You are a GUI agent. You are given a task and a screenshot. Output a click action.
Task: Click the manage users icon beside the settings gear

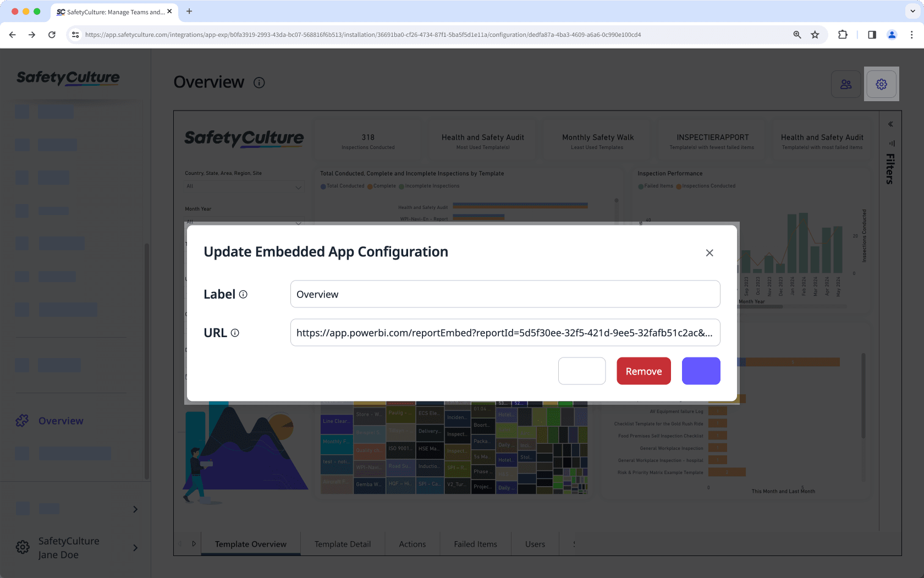pyautogui.click(x=846, y=84)
